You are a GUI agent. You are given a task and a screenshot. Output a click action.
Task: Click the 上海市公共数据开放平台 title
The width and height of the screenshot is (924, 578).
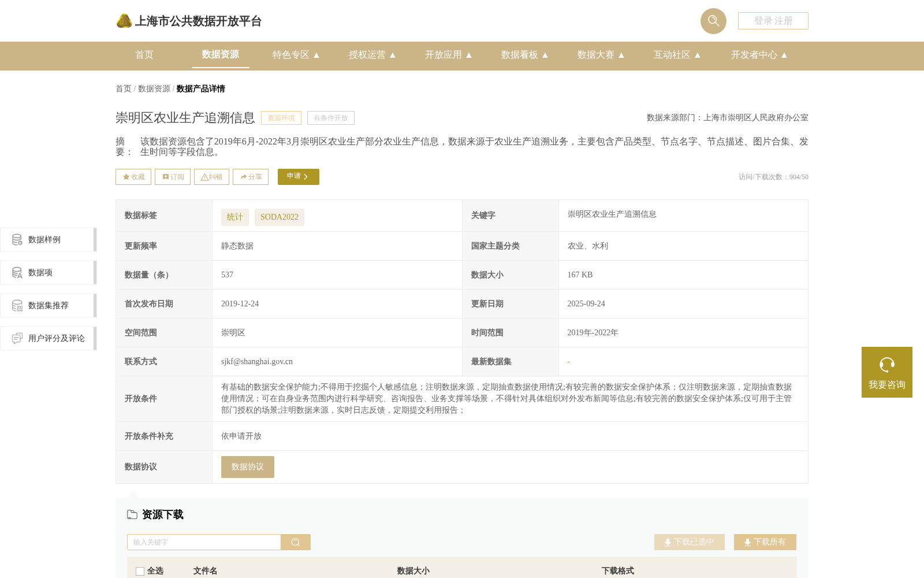198,21
